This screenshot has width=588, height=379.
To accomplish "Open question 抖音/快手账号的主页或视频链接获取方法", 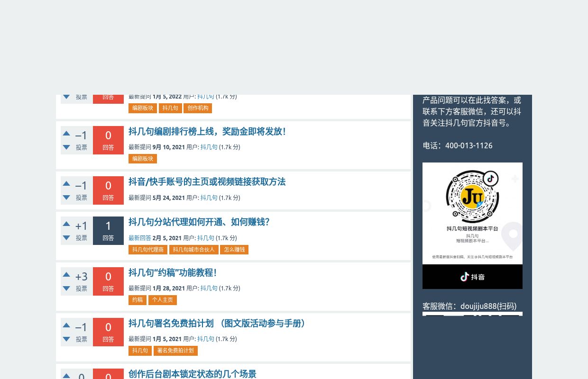I will (207, 182).
